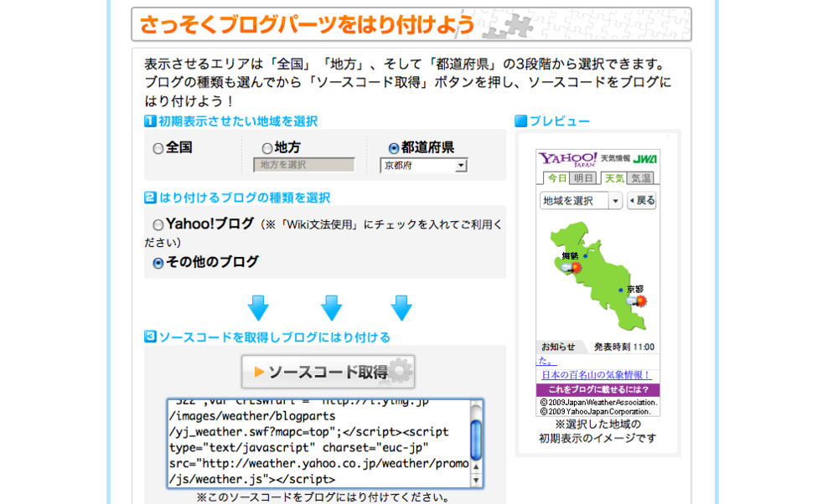838x504 pixels.
Task: Click the これをブログに載せるには？ banner
Action: coord(598,390)
